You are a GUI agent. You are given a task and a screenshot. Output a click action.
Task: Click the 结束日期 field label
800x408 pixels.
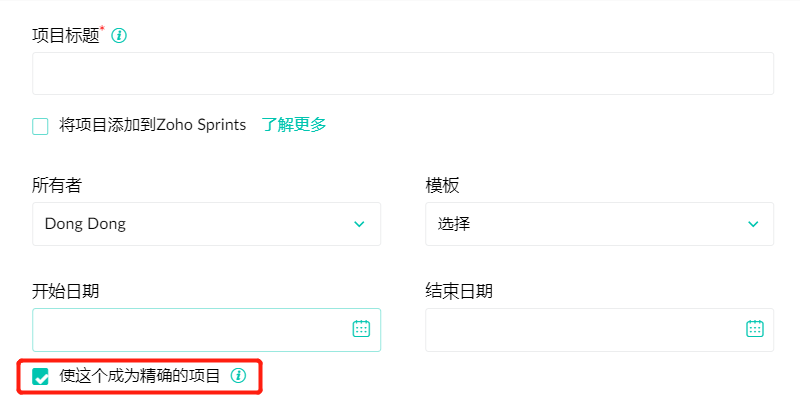tap(459, 291)
